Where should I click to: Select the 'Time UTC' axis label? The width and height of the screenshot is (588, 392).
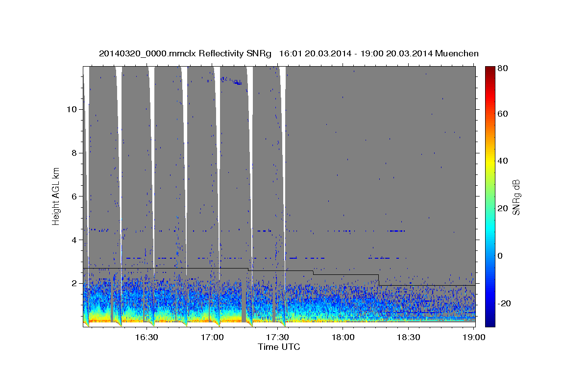click(279, 347)
